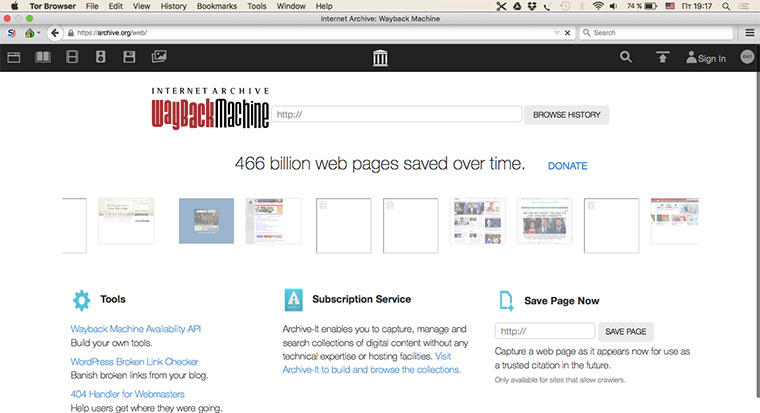Open the Apple menu

(15, 6)
